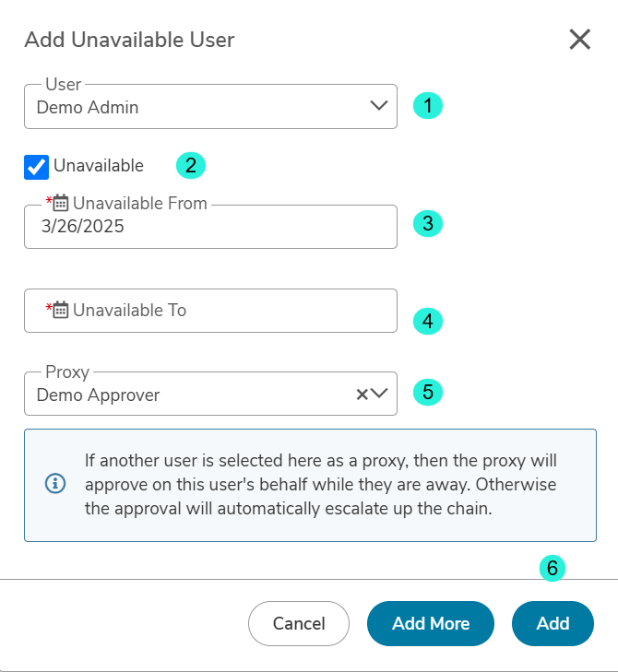
Task: Click the info icon in the proxy note
Action: pos(55,484)
